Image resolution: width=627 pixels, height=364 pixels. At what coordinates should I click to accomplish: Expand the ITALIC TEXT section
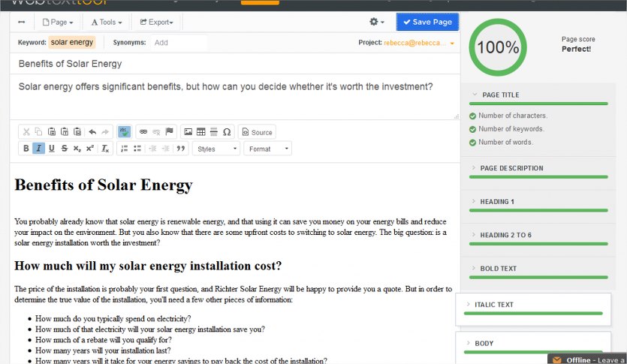point(469,305)
